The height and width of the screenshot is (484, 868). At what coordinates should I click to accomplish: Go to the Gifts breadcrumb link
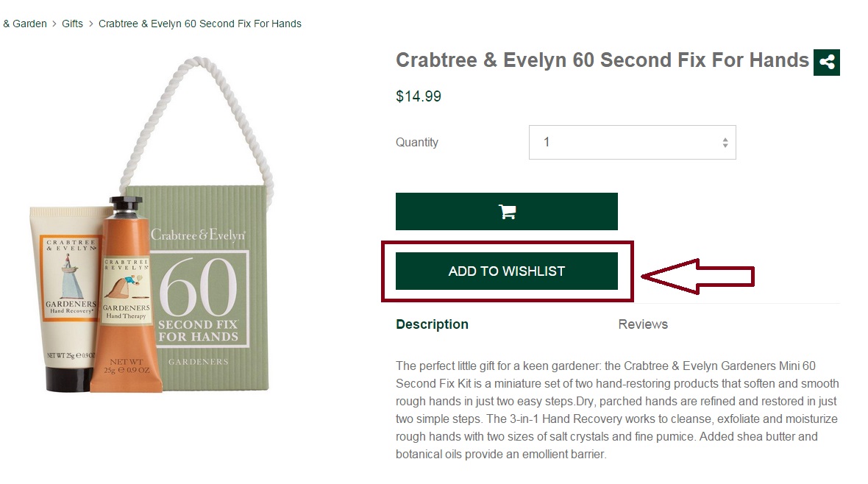tap(72, 24)
